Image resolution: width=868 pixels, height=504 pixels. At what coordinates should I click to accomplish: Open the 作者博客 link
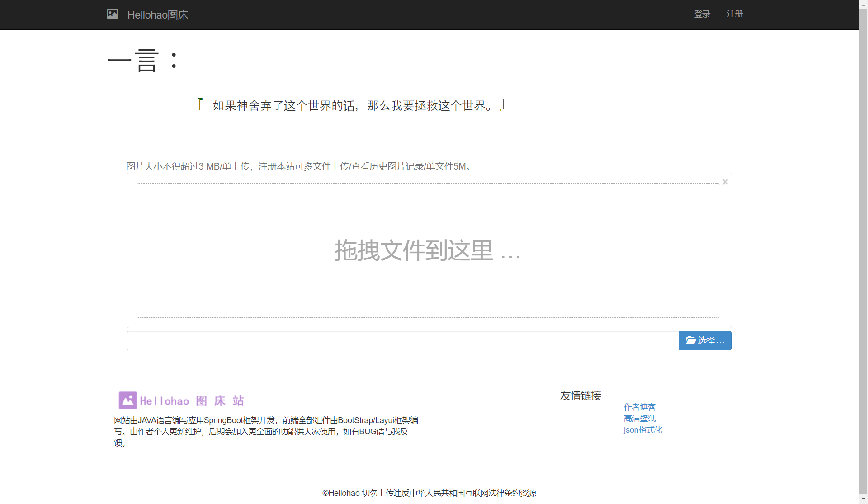[x=639, y=407]
